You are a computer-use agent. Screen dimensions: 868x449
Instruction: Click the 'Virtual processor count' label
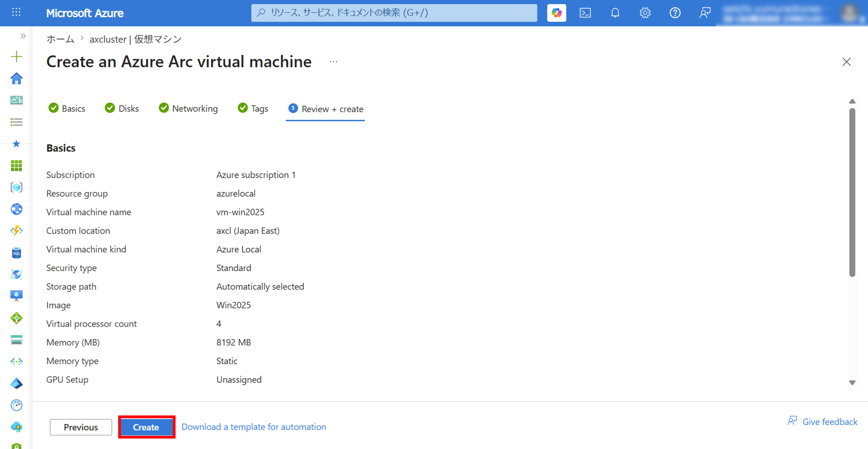91,324
